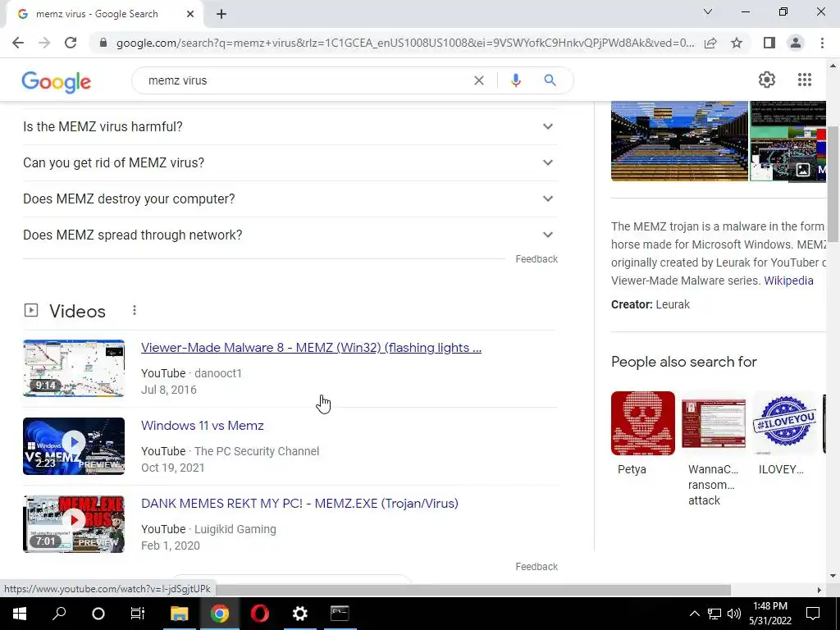Open Task View on taskbar
This screenshot has width=840, height=630.
(x=138, y=614)
